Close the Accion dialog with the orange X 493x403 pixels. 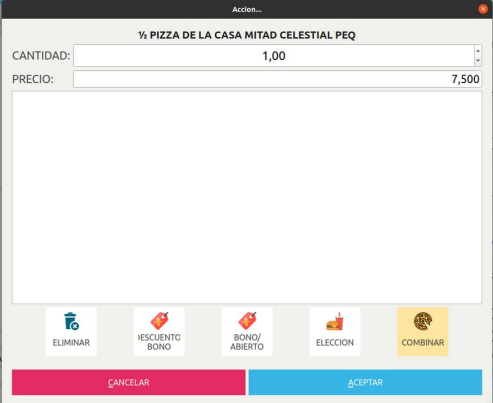tap(483, 9)
